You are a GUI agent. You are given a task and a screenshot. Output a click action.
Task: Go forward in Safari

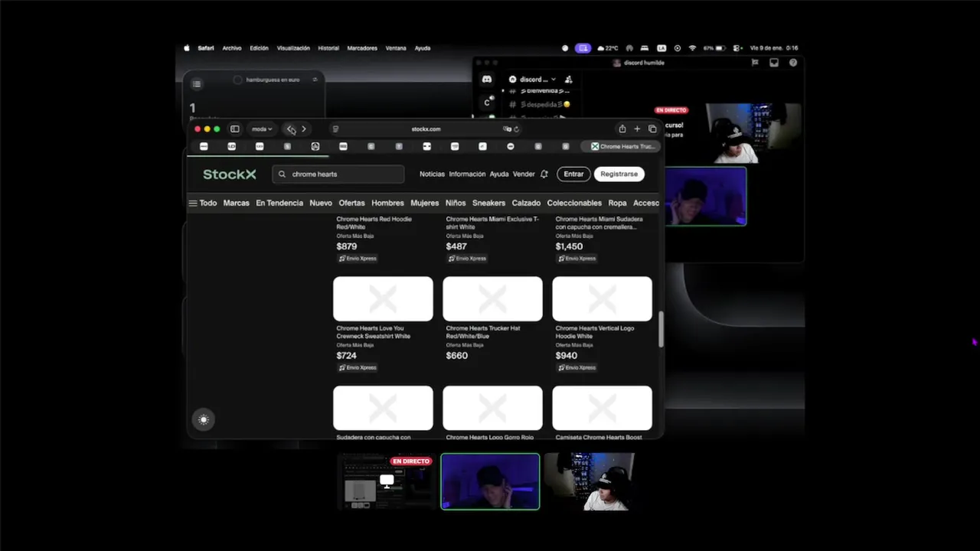coord(304,129)
